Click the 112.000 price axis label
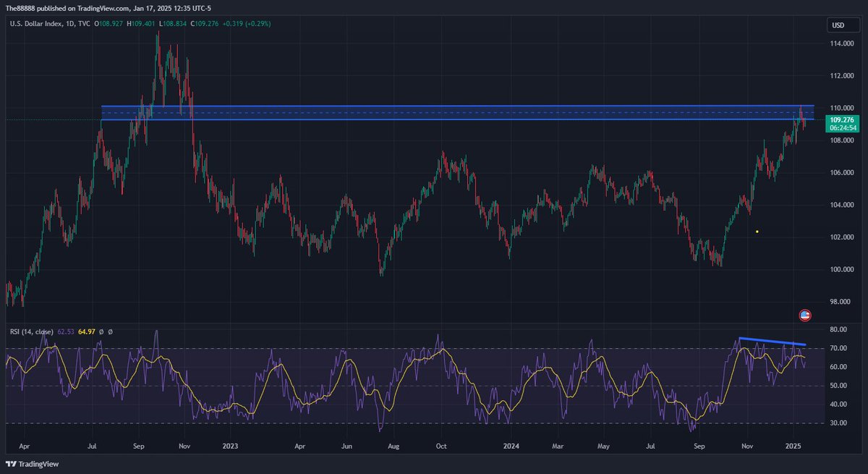This screenshot has width=868, height=474. click(x=841, y=76)
